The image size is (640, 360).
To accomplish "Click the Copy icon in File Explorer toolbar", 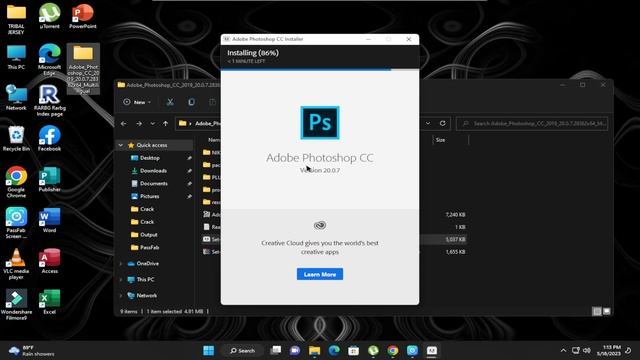I will (191, 102).
